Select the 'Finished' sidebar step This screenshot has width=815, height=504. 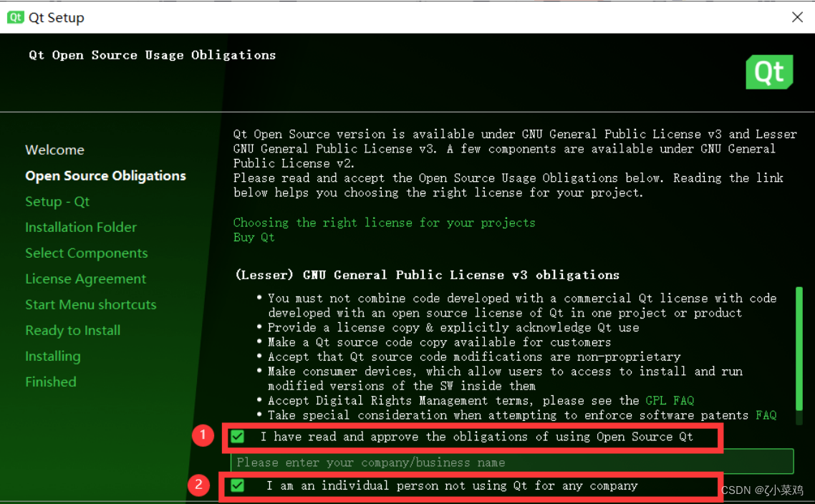tap(51, 382)
